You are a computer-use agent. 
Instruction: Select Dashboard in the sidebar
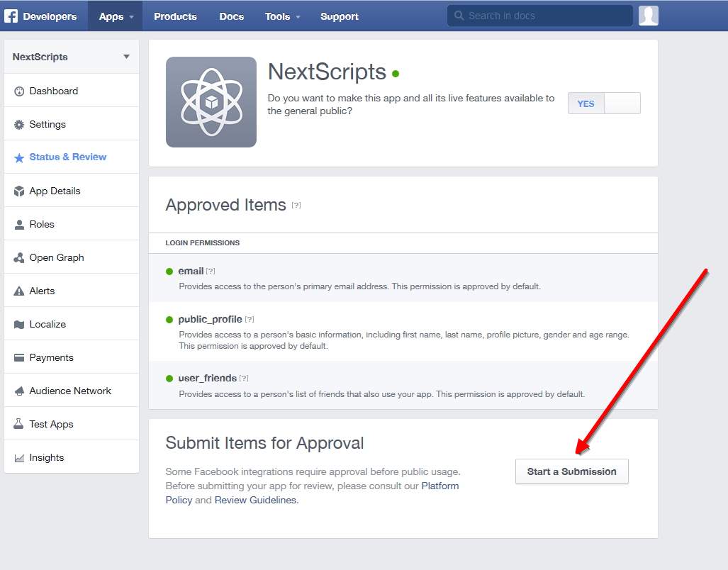(72, 91)
